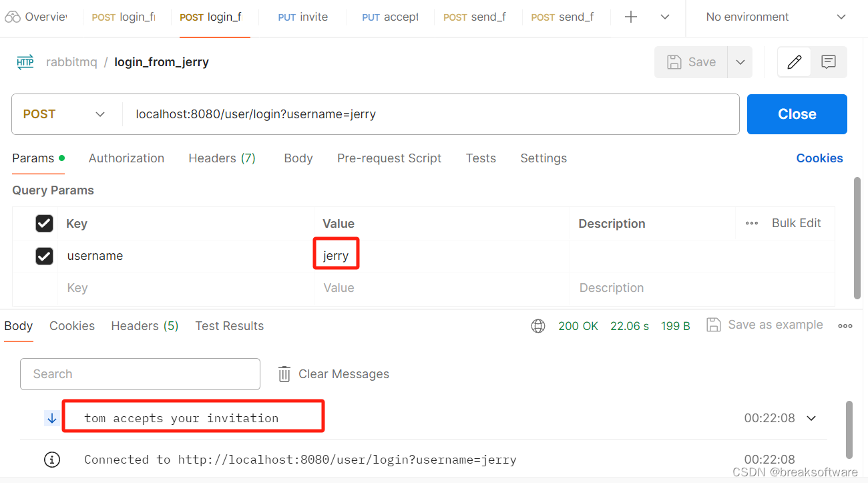Add a new request tab with plus icon
Image resolution: width=868 pixels, height=483 pixels.
[x=631, y=17]
